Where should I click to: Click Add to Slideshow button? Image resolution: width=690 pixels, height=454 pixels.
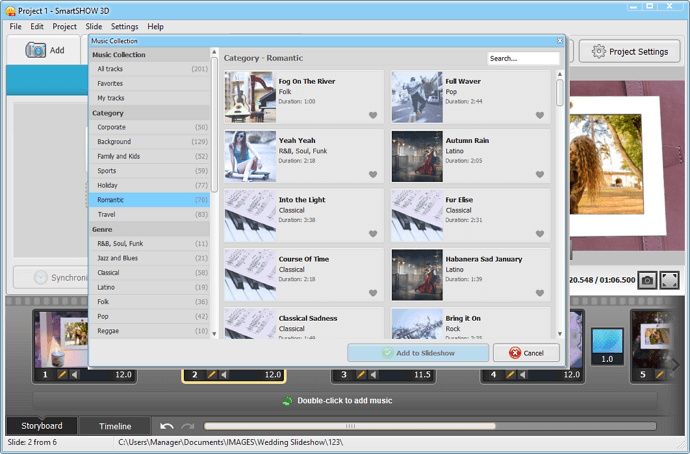click(x=418, y=353)
